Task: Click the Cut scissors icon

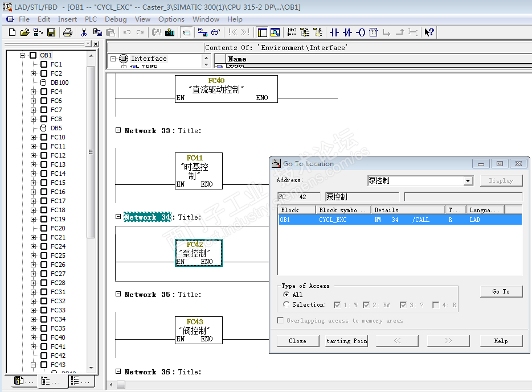Action: tap(84, 32)
